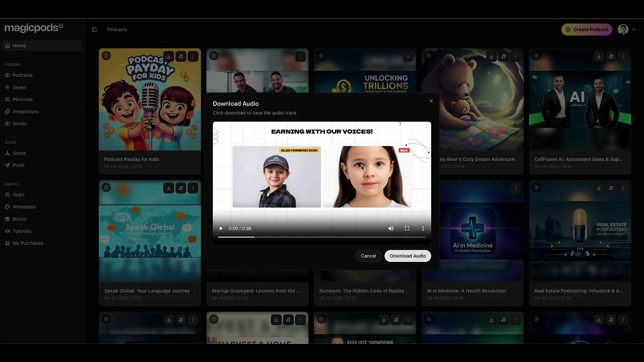Badge icon on Speak Global thumbnail
This screenshot has width=644, height=362.
coord(106,188)
